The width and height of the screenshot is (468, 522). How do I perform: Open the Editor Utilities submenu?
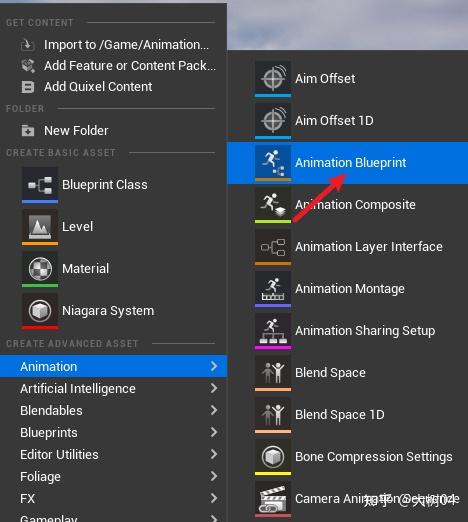[113, 454]
